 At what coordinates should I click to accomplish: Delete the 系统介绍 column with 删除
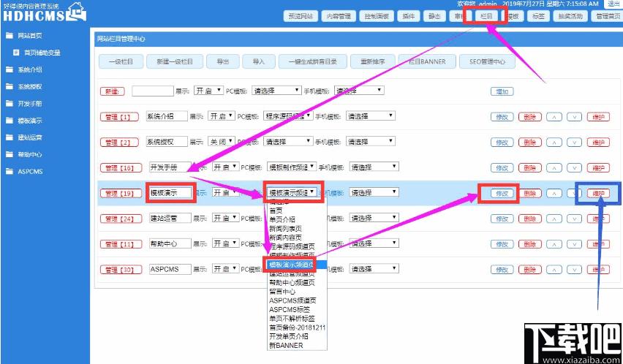click(529, 116)
